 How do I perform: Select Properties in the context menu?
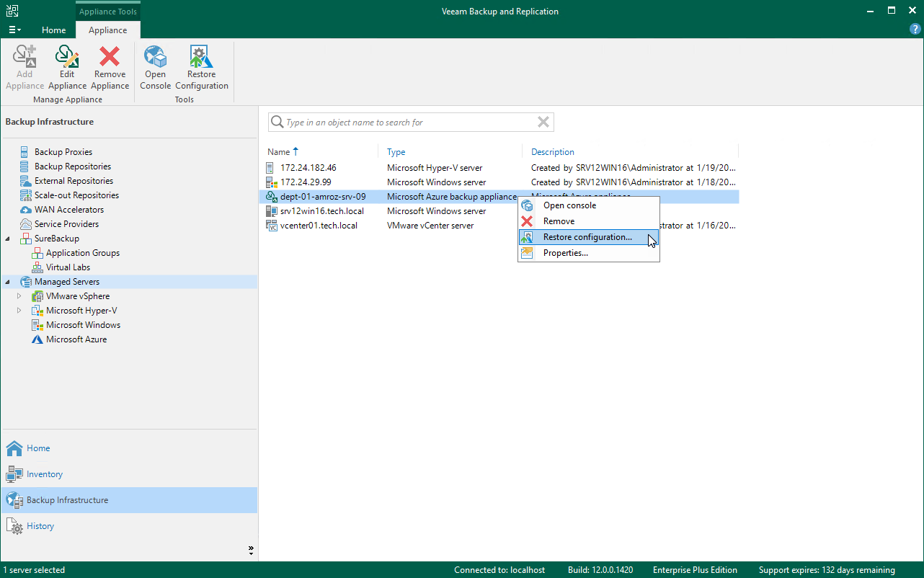[565, 253]
